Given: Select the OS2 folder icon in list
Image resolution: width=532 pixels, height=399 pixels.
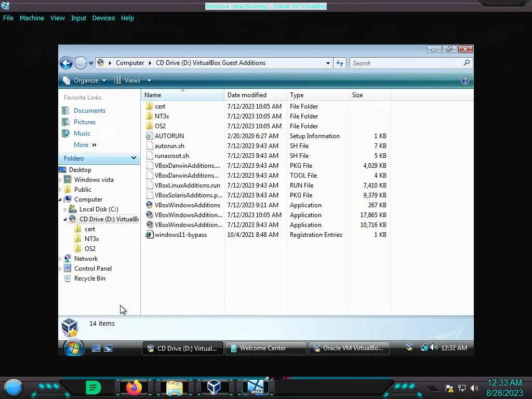Looking at the screenshot, I should pyautogui.click(x=149, y=126).
